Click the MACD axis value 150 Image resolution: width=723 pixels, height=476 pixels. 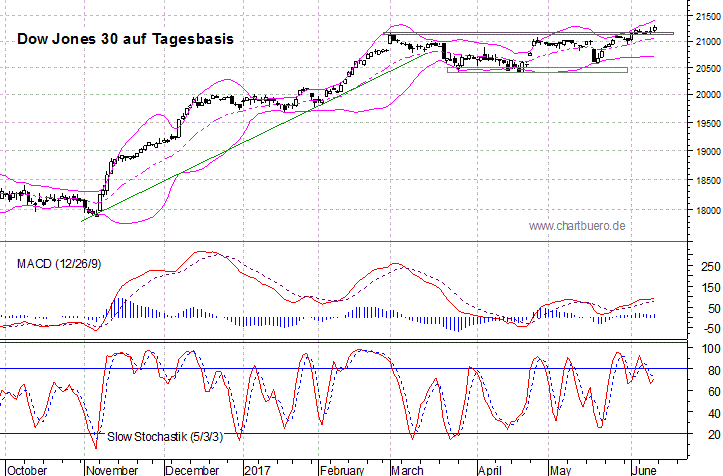tap(711, 288)
